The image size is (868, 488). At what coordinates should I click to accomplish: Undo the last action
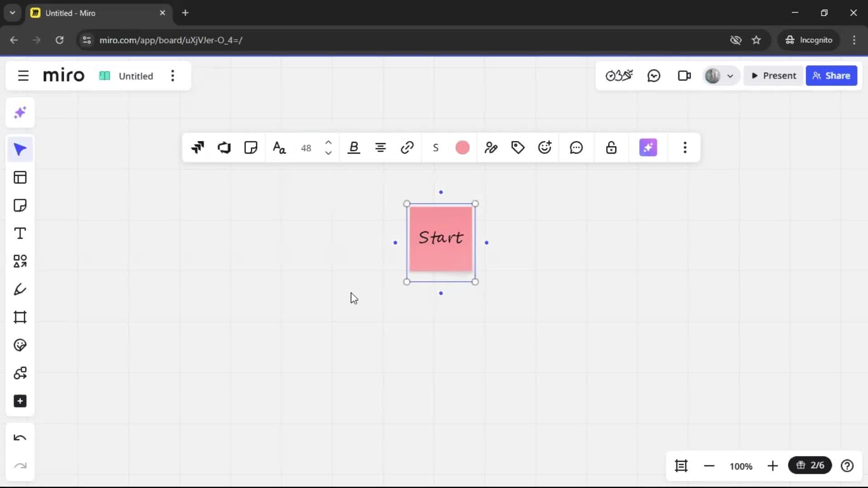(20, 438)
